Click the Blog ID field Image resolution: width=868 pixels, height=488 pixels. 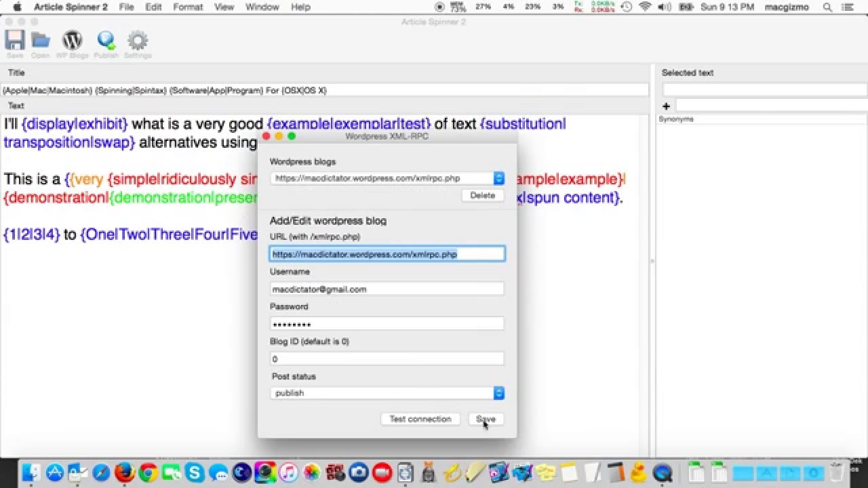click(x=387, y=359)
